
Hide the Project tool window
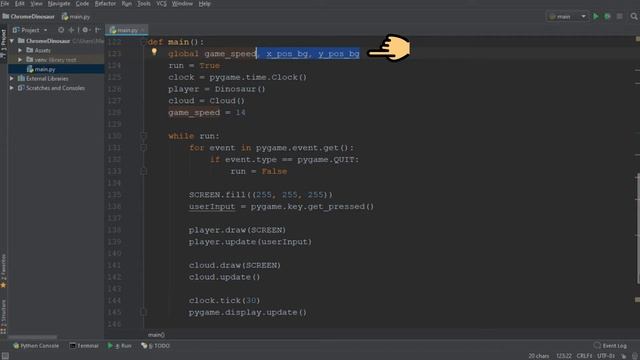98,30
